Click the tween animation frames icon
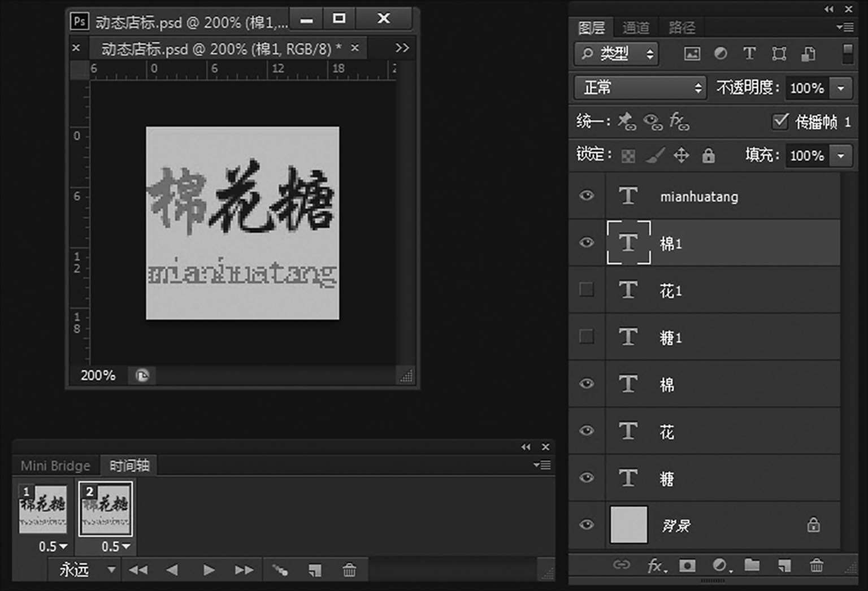 pos(280,570)
